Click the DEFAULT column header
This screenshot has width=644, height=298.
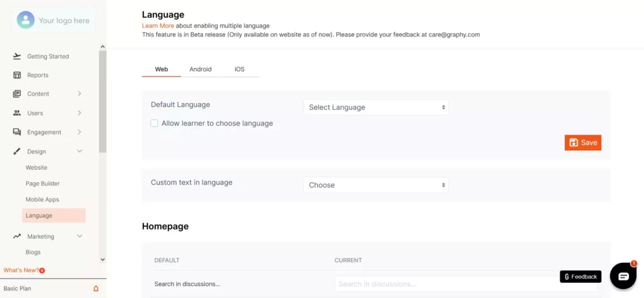[x=167, y=260]
